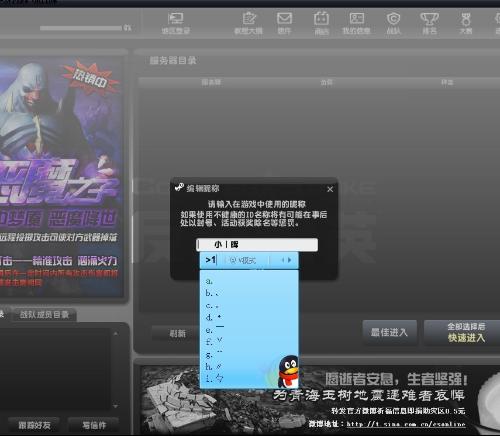
Task: Switch to 战队成员目录 tab
Action: tap(44, 314)
